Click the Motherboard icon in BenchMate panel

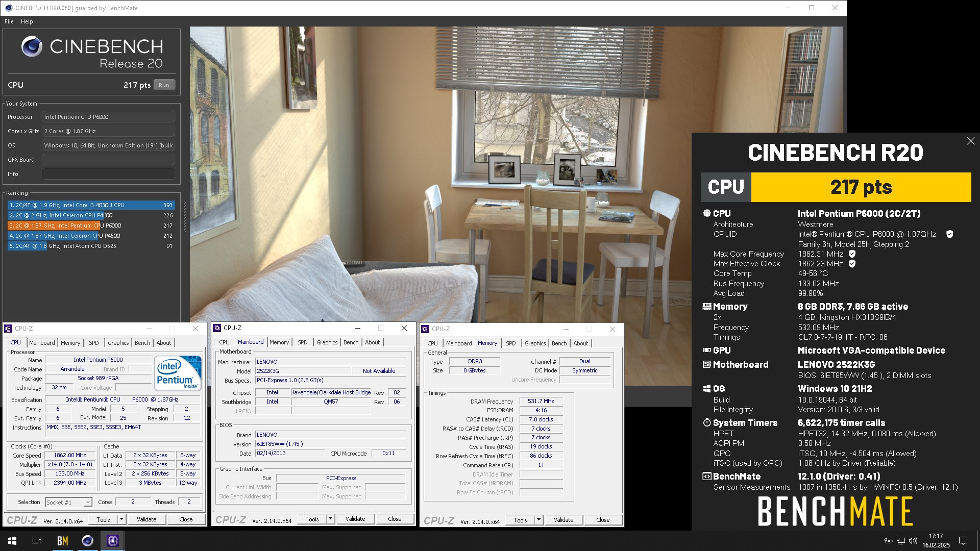click(707, 364)
